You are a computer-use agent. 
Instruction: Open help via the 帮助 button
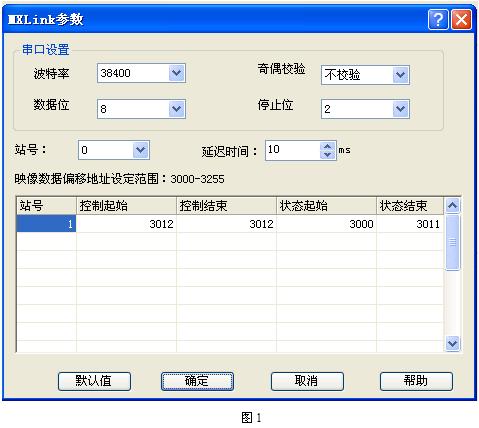coord(416,381)
